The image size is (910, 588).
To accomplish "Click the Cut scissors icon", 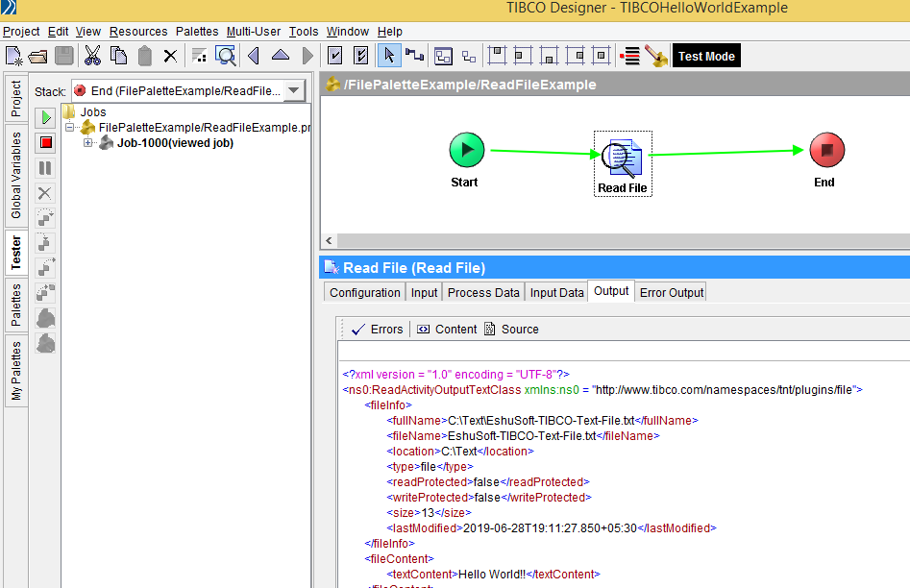I will click(92, 57).
